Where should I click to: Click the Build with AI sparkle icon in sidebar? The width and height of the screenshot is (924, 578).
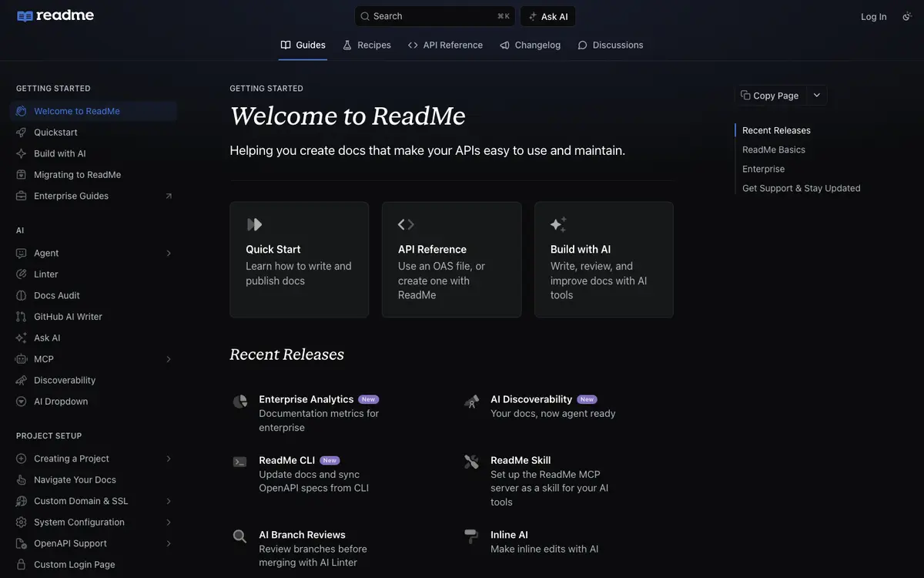point(21,153)
